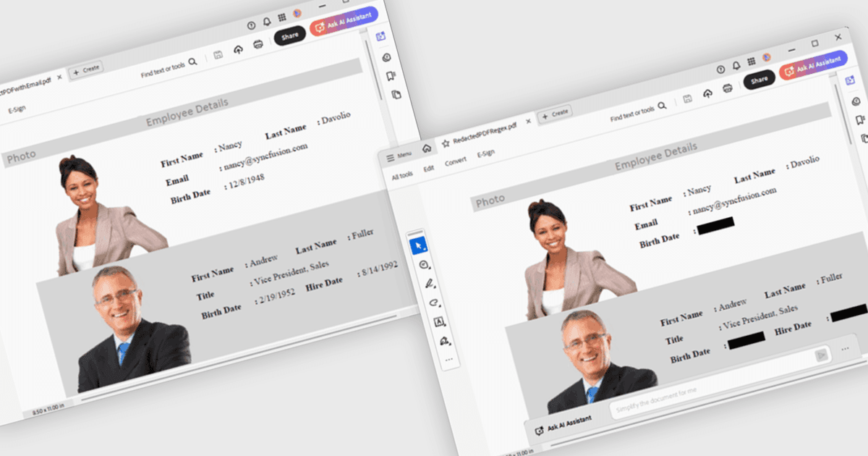Select the signature stamp tool in the quick toolbar

pos(443,340)
